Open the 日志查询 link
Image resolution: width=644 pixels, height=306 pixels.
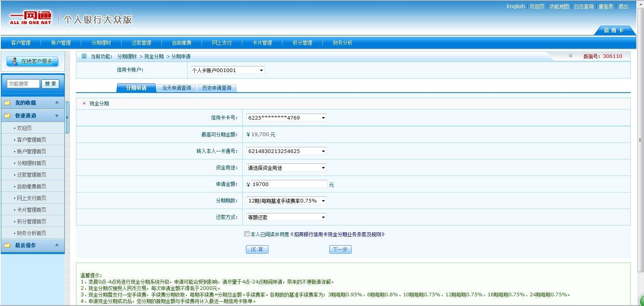point(584,6)
